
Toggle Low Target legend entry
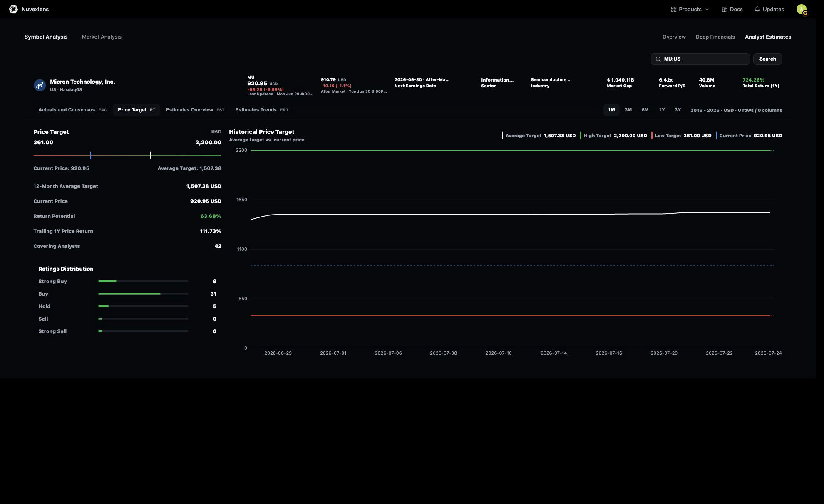point(681,136)
